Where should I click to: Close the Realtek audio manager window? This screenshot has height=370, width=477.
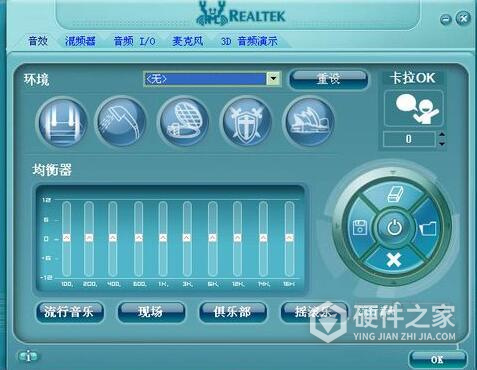[463, 18]
